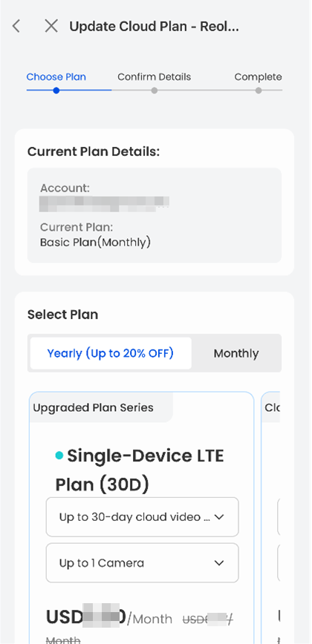This screenshot has height=644, width=312.
Task: Switch billing to Monthly
Action: click(236, 353)
